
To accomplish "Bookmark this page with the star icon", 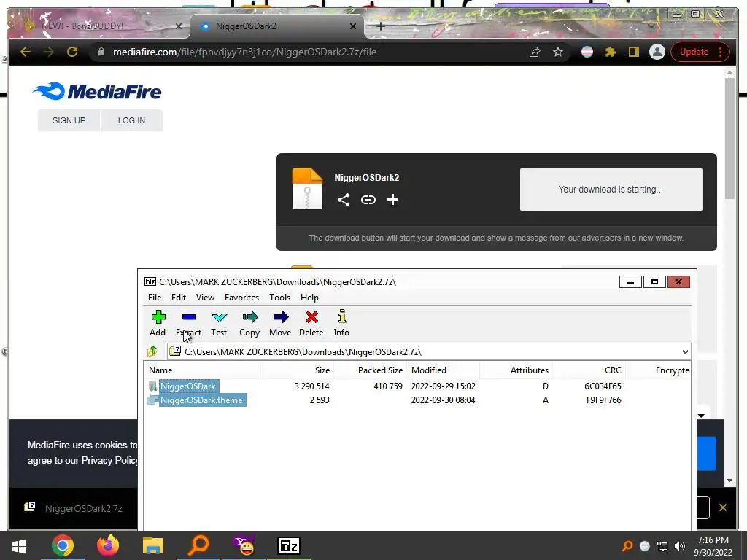I will (x=558, y=52).
